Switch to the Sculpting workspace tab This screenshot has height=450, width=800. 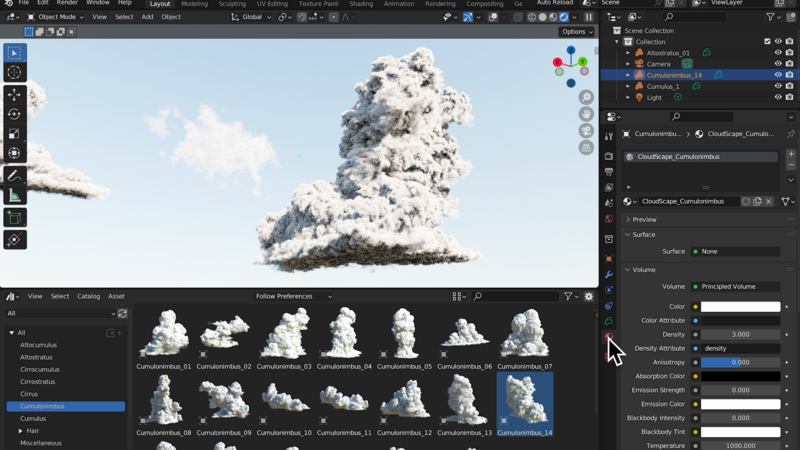click(x=232, y=4)
